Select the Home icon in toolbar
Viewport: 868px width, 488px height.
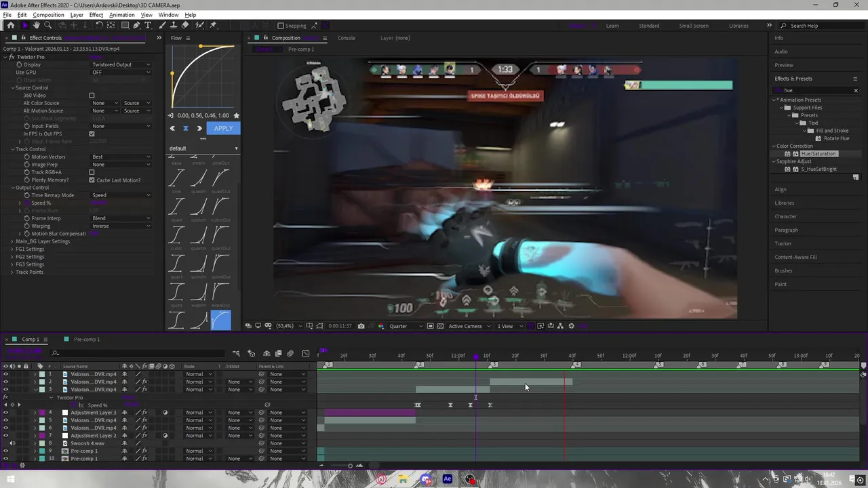(10, 25)
